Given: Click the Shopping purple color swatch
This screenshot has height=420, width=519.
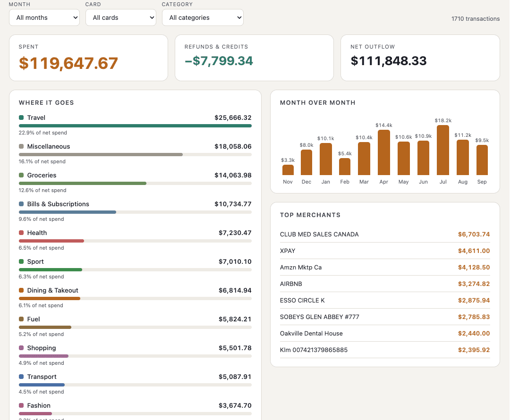Looking at the screenshot, I should point(22,348).
